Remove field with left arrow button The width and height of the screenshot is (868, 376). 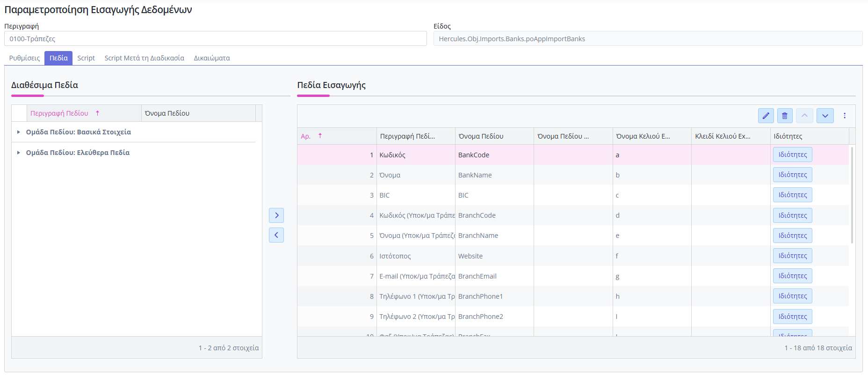pyautogui.click(x=276, y=235)
